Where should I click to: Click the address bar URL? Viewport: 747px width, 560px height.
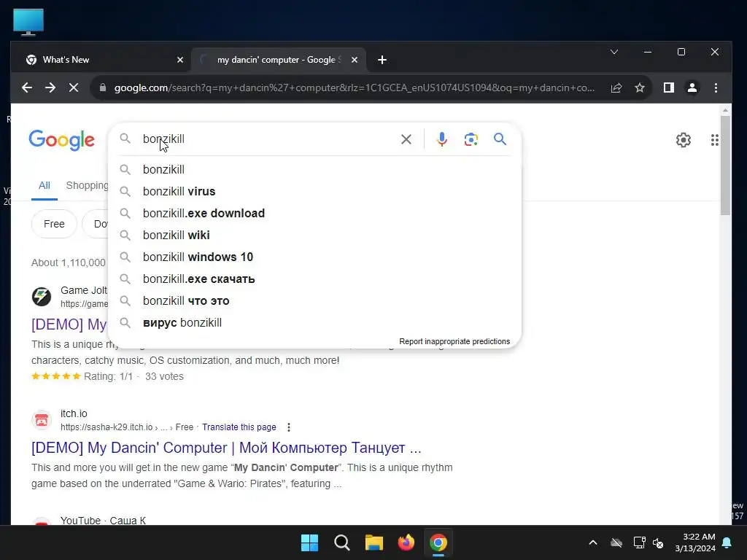355,87
